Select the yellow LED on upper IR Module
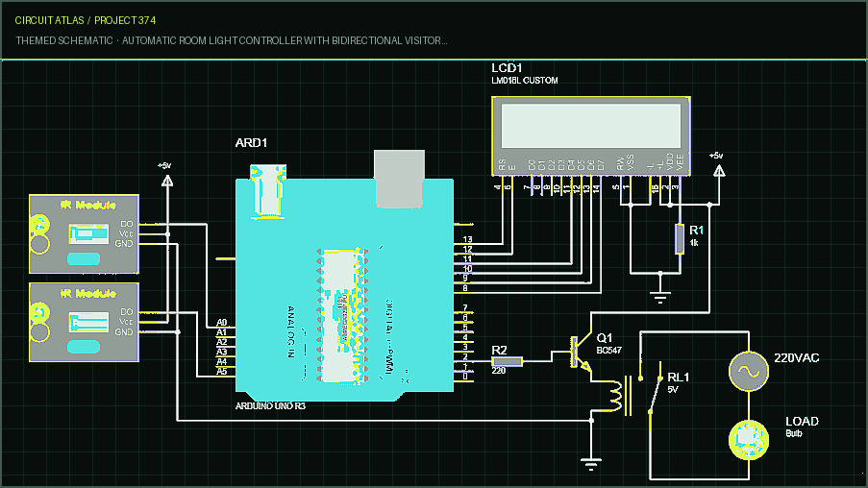868x488 pixels. click(x=39, y=224)
